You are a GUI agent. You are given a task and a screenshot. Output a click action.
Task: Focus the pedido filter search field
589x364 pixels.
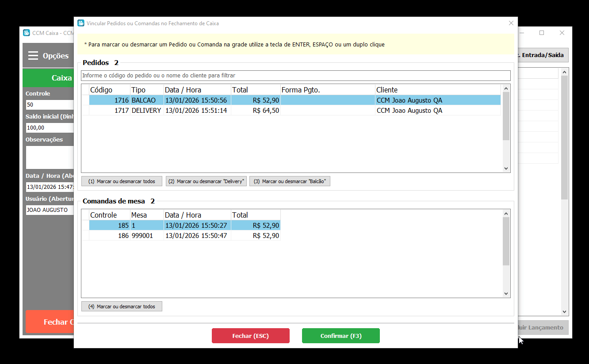[295, 76]
